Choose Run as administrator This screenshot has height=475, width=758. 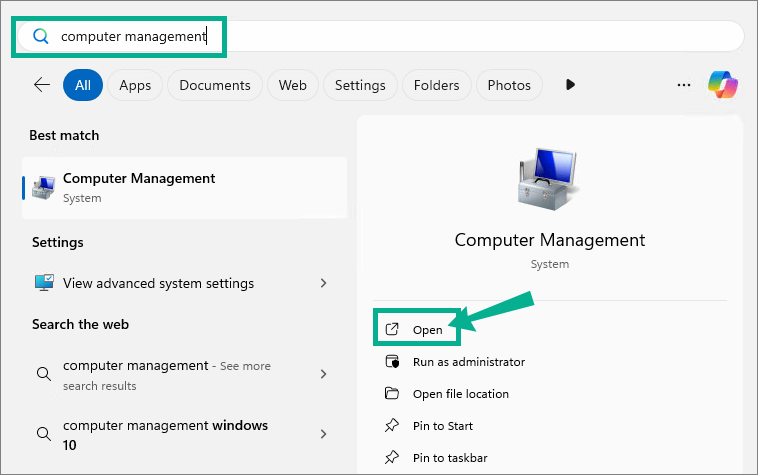(x=468, y=362)
